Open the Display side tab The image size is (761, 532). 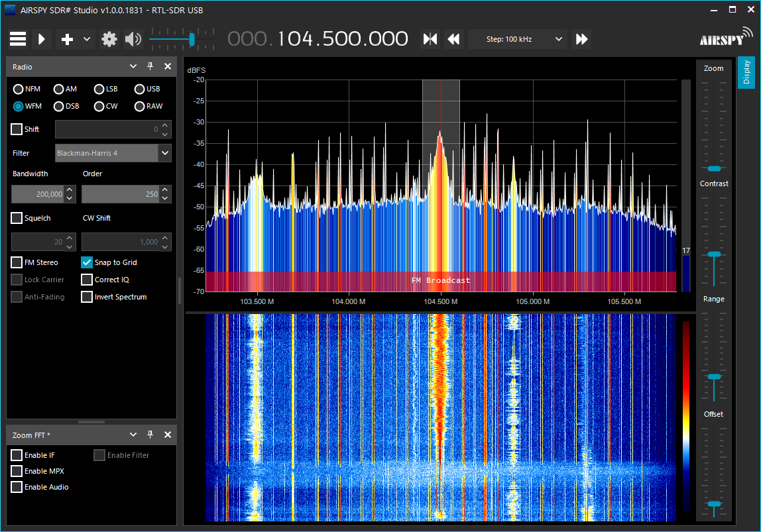pyautogui.click(x=746, y=72)
